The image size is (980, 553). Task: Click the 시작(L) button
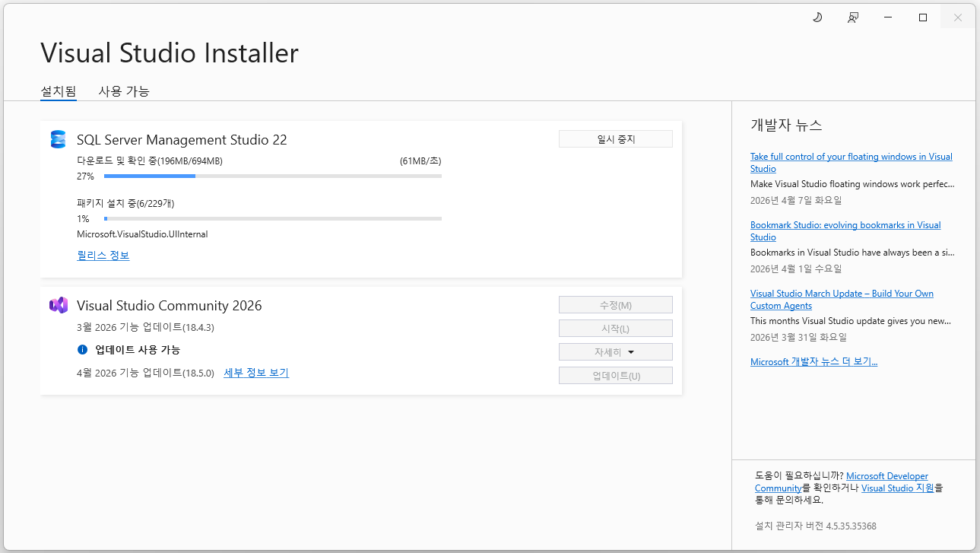(616, 329)
